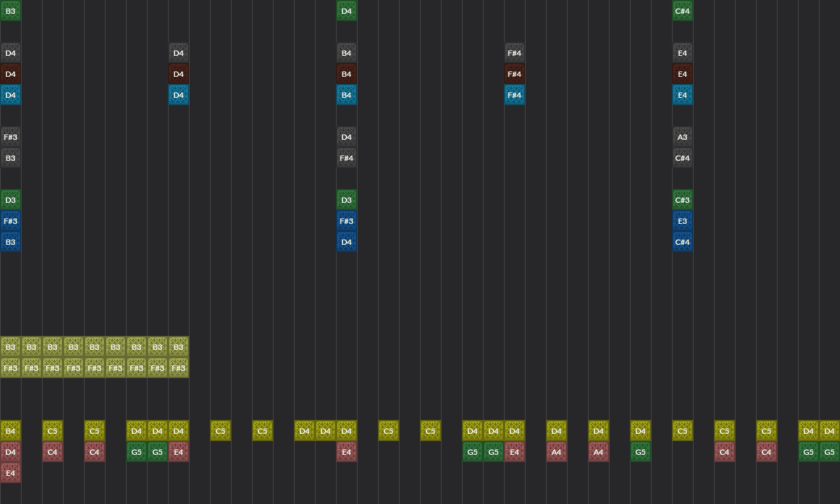840x504 pixels.
Task: Click the gray D4 note above the gray F#4
Action: click(346, 136)
